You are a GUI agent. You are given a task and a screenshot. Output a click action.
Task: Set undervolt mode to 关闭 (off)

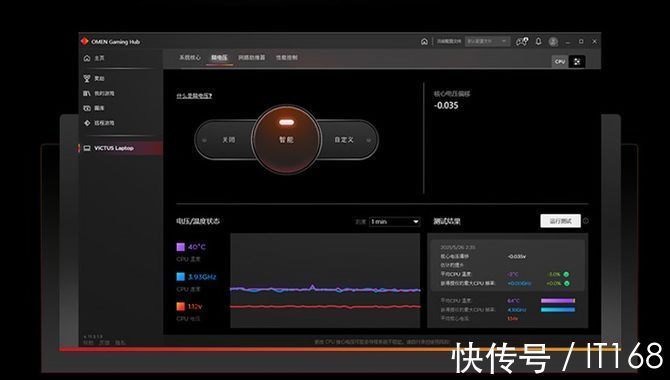(229, 140)
